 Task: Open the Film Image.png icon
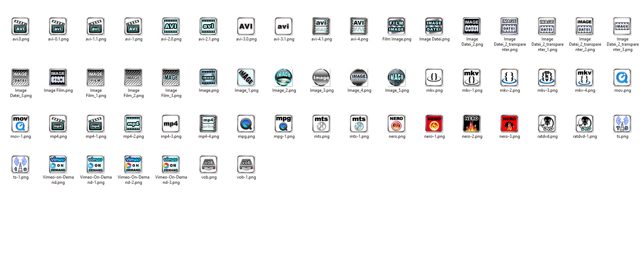tap(397, 26)
